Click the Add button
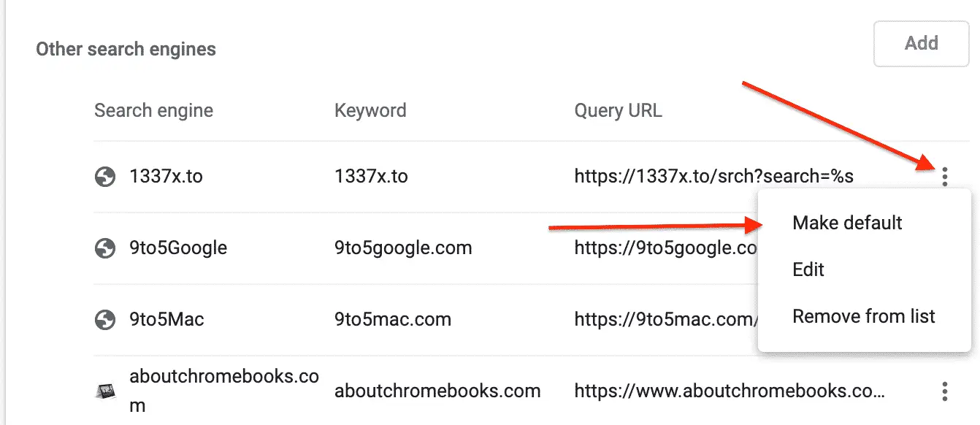This screenshot has width=980, height=425. (x=921, y=43)
